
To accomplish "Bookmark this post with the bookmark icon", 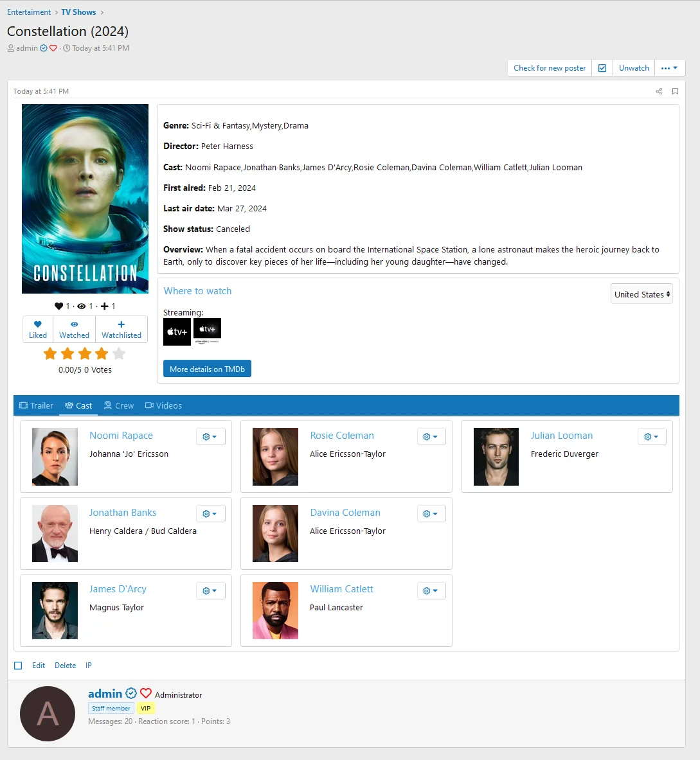I will [675, 91].
